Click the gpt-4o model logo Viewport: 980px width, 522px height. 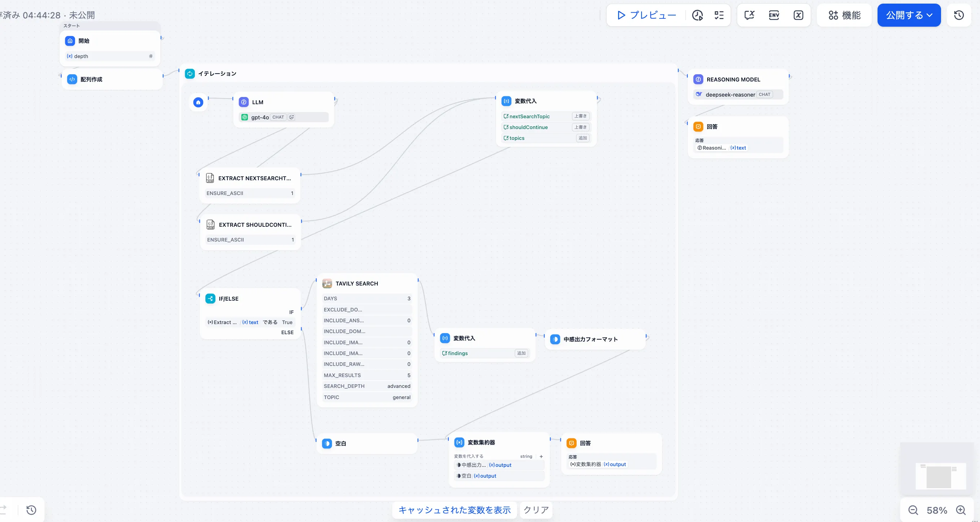tap(245, 117)
